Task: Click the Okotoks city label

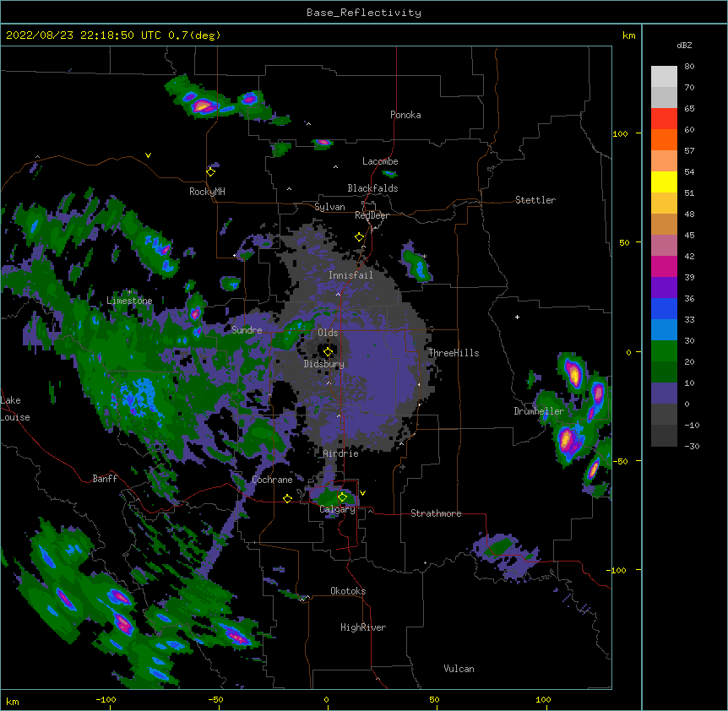Action: click(348, 591)
